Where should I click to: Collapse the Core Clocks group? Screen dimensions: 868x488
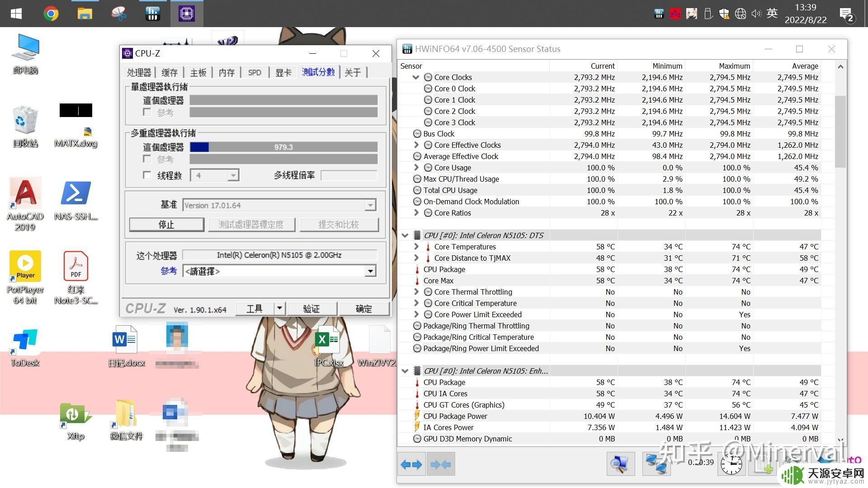416,77
